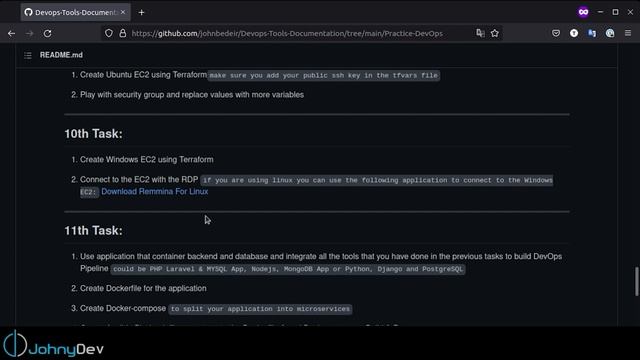Click the upward arrow extension icon
Viewport: 640px width, 360px height.
pyautogui.click(x=574, y=33)
